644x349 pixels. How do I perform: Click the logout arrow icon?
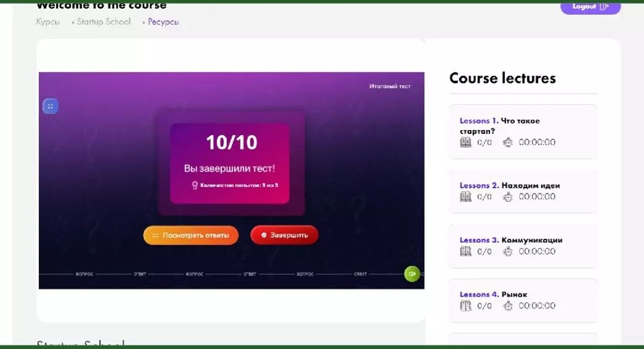(x=604, y=7)
